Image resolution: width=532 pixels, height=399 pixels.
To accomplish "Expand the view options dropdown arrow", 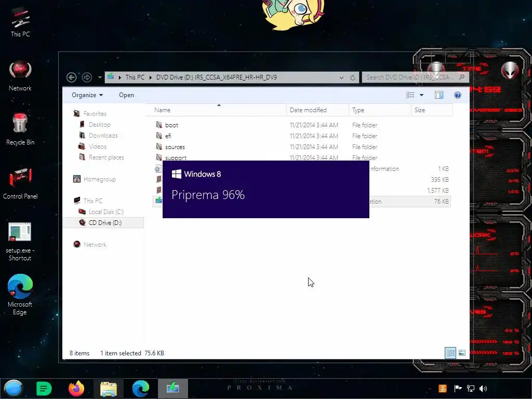I will click(422, 95).
